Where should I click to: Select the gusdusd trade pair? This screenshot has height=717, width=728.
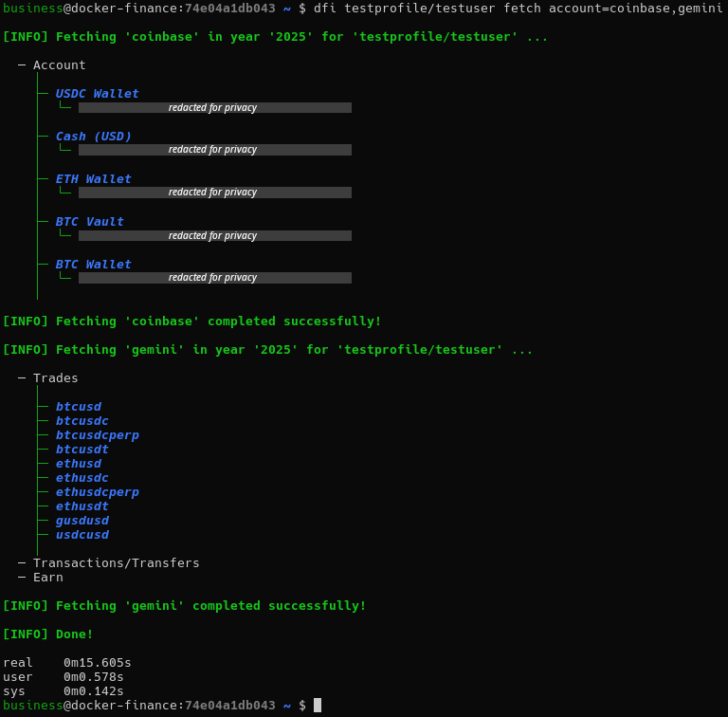coord(82,521)
